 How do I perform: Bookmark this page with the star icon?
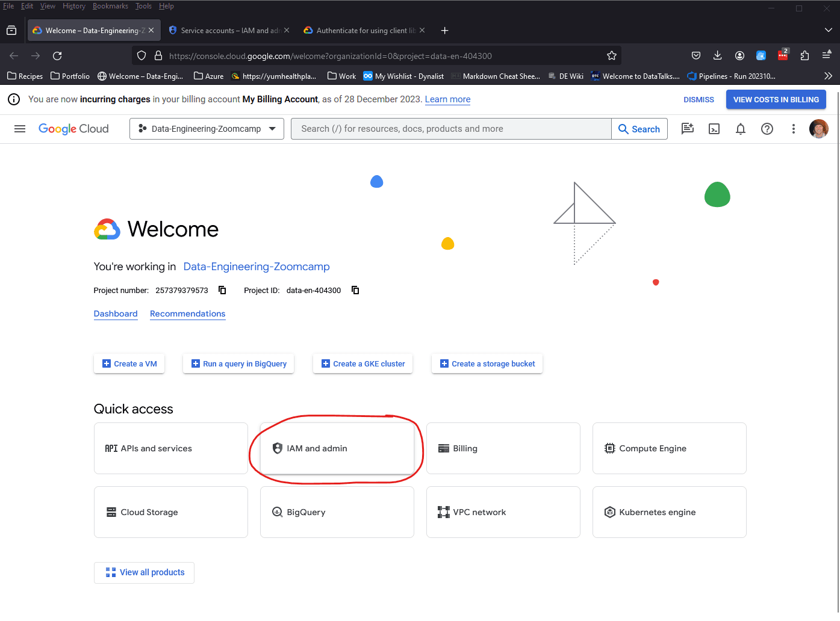point(612,56)
